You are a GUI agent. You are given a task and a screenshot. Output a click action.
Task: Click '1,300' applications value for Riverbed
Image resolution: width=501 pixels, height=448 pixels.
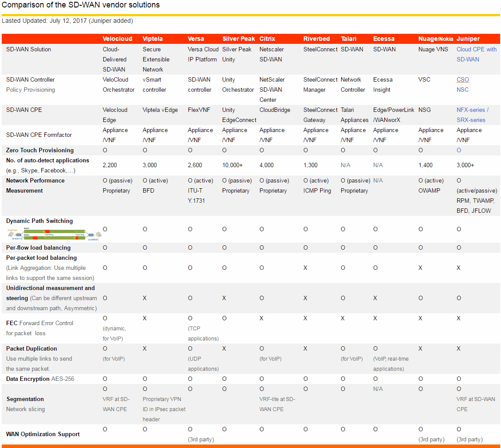[x=310, y=165]
